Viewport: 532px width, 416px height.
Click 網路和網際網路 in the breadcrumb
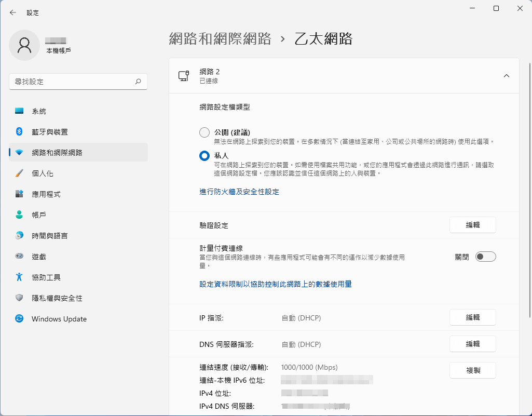coord(220,38)
